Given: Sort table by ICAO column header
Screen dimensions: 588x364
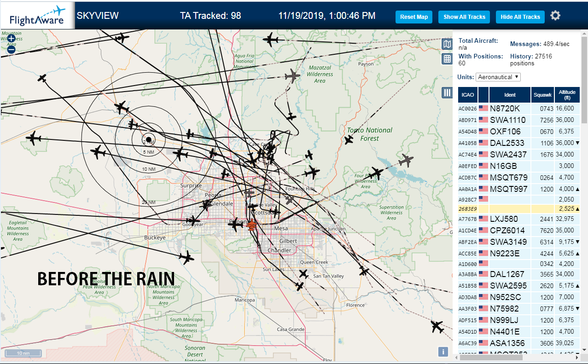Looking at the screenshot, I should pyautogui.click(x=468, y=95).
